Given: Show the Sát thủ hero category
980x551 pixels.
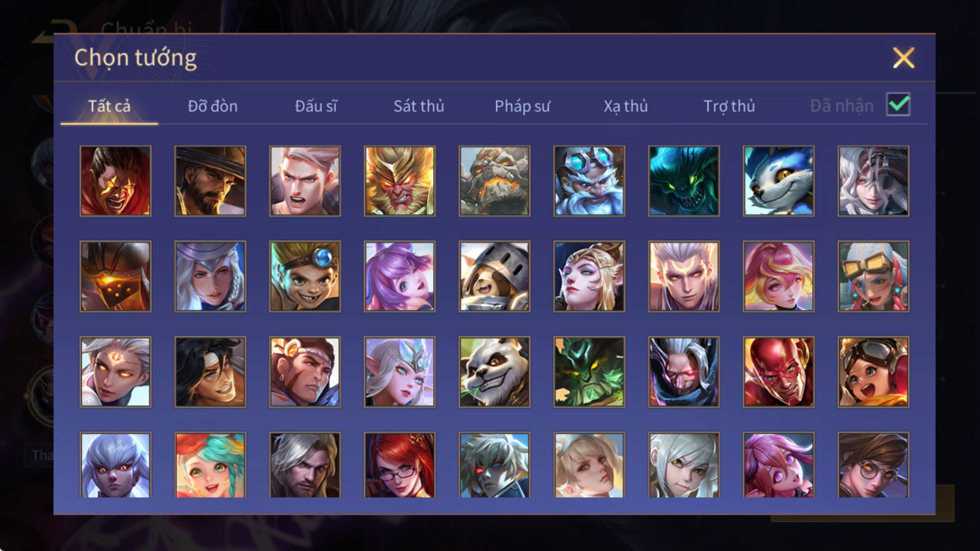Looking at the screenshot, I should click(419, 106).
